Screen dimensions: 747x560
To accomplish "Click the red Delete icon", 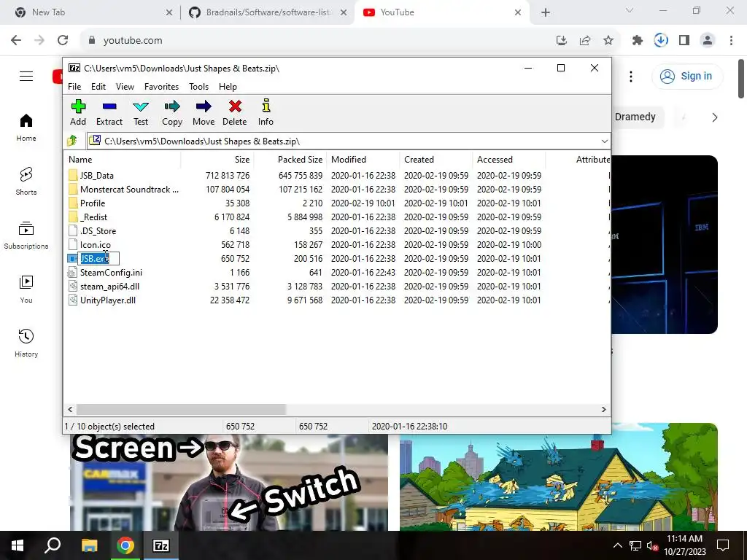I will [x=235, y=106].
